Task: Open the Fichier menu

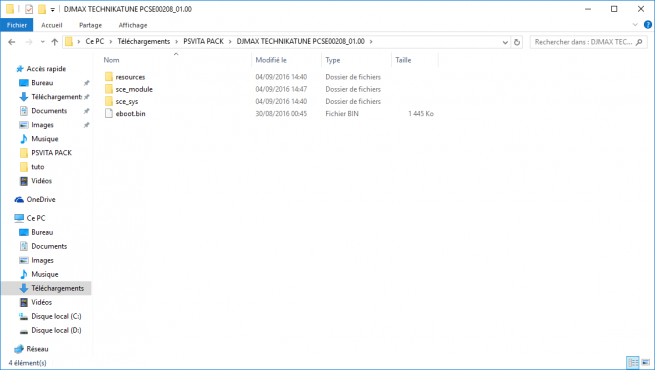Action: 17,25
